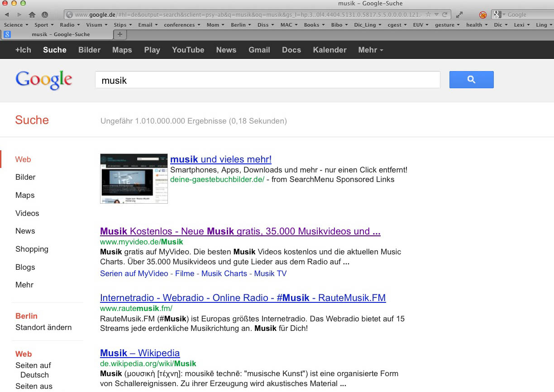Open Maps in the top black bar
Image resolution: width=554 pixels, height=392 pixels.
tap(122, 50)
